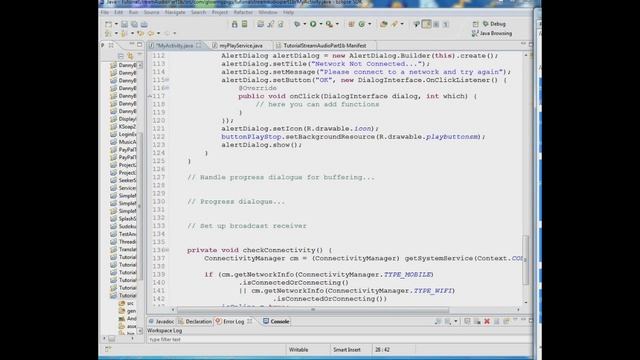Click the Search flashlight toolbar icon
Viewport: 640px width, 360px height.
(395, 24)
